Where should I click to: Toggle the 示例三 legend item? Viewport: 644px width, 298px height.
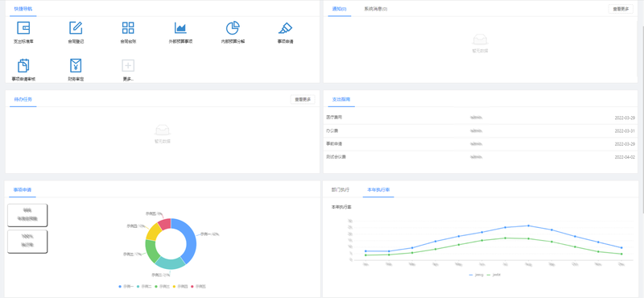click(x=163, y=286)
